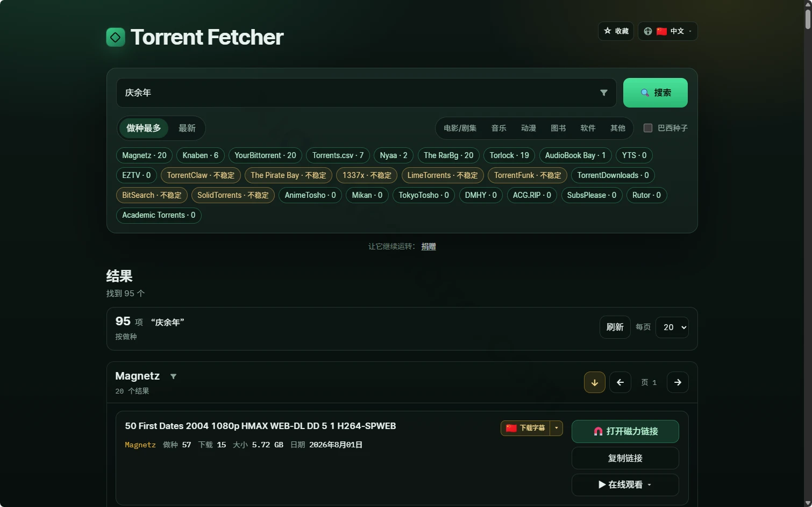
Task: Click the Academic Torrents · 0 chip
Action: 159,215
